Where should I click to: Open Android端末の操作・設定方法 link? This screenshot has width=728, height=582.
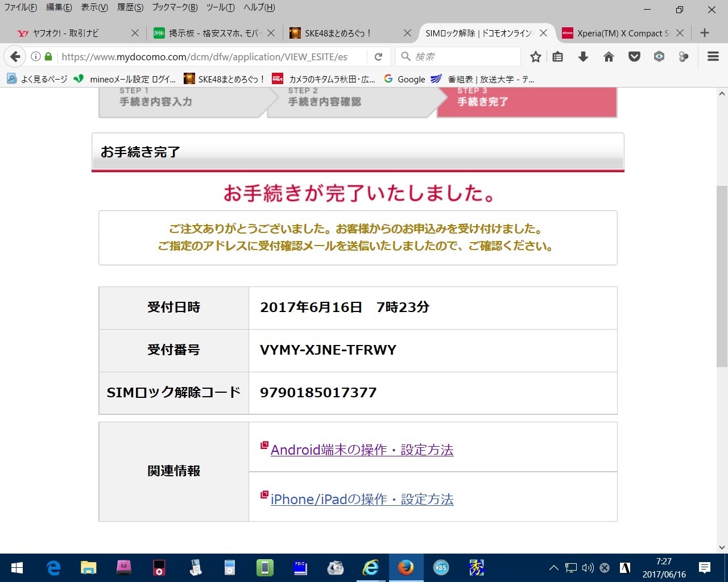coord(362,450)
